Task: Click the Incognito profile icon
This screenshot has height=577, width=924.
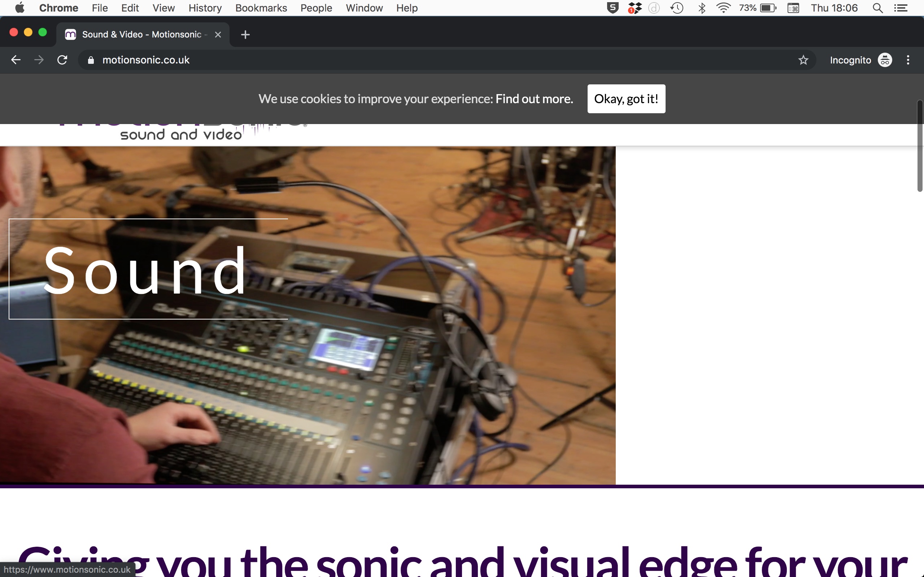Action: tap(885, 60)
